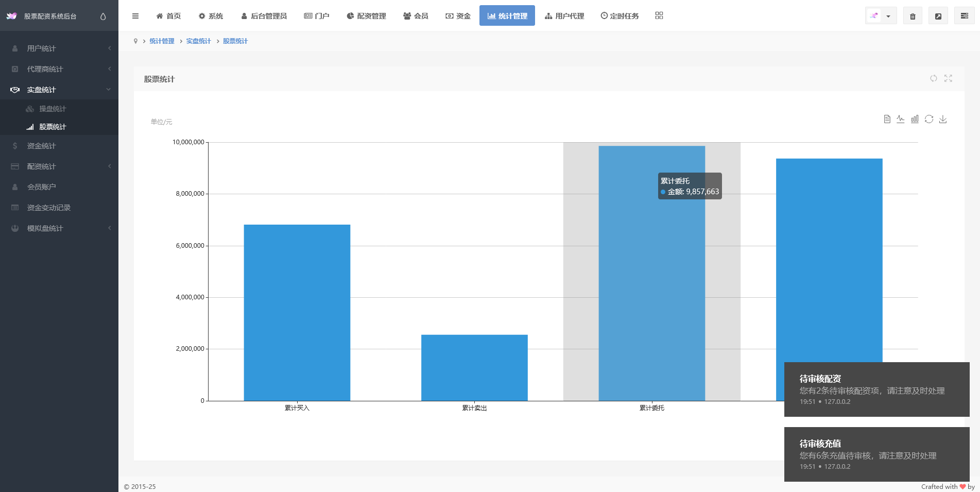
Task: Expand the 用户统计 sidebar menu
Action: point(59,48)
